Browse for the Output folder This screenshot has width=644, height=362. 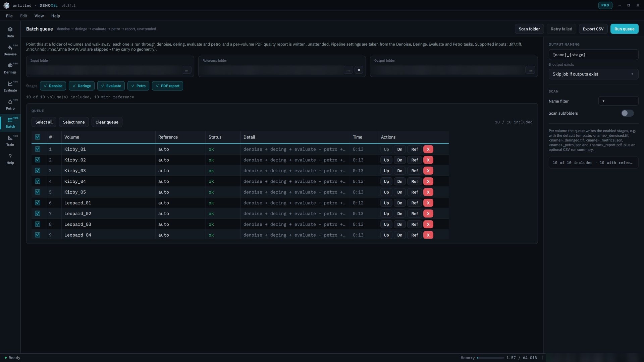(530, 70)
